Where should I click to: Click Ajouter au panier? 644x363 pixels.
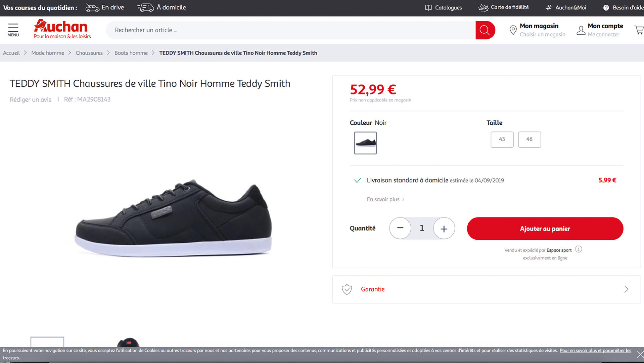click(x=545, y=229)
